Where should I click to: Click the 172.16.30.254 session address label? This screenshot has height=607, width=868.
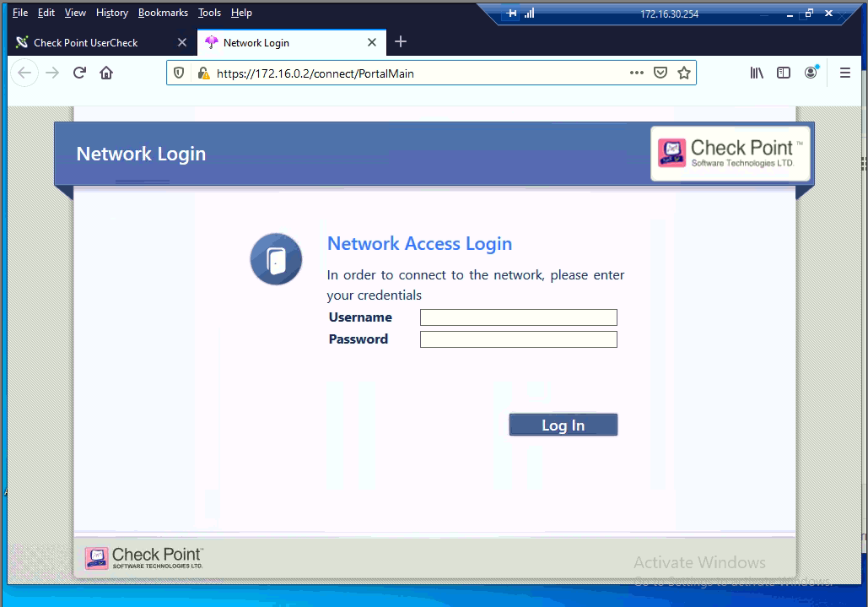(x=669, y=14)
